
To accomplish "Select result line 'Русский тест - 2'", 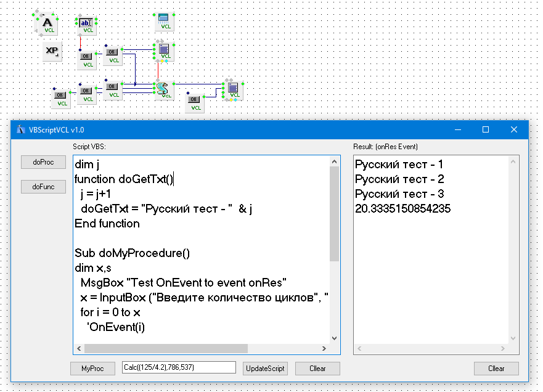I will pos(399,179).
